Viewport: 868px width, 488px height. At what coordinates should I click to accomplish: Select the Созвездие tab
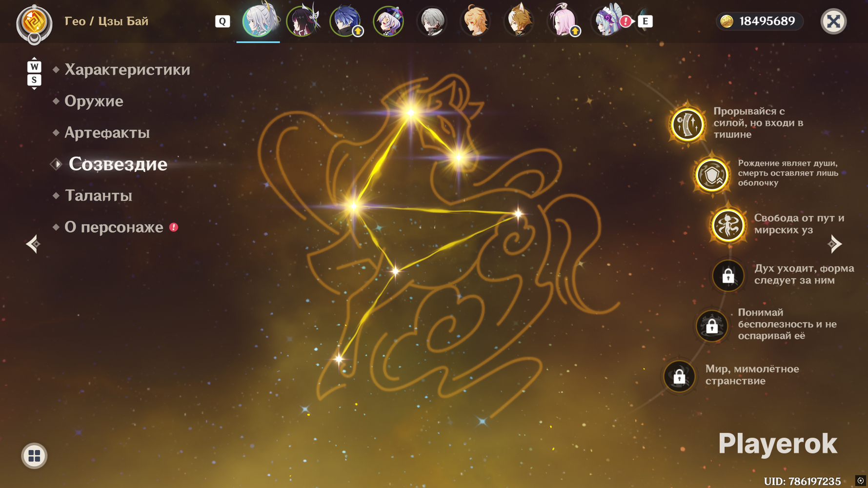click(x=118, y=164)
